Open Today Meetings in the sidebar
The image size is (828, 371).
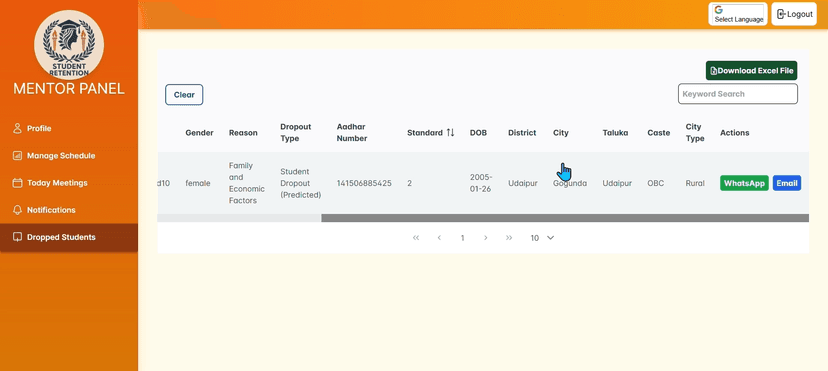(69, 183)
